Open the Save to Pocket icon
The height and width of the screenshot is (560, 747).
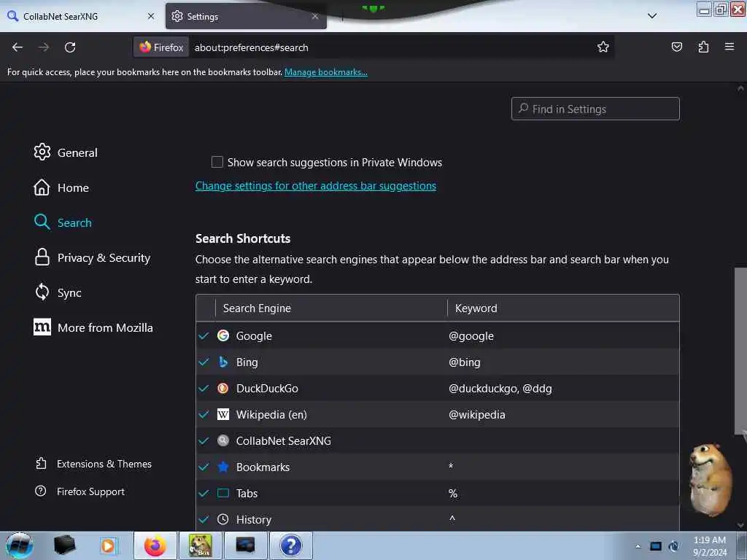point(677,47)
